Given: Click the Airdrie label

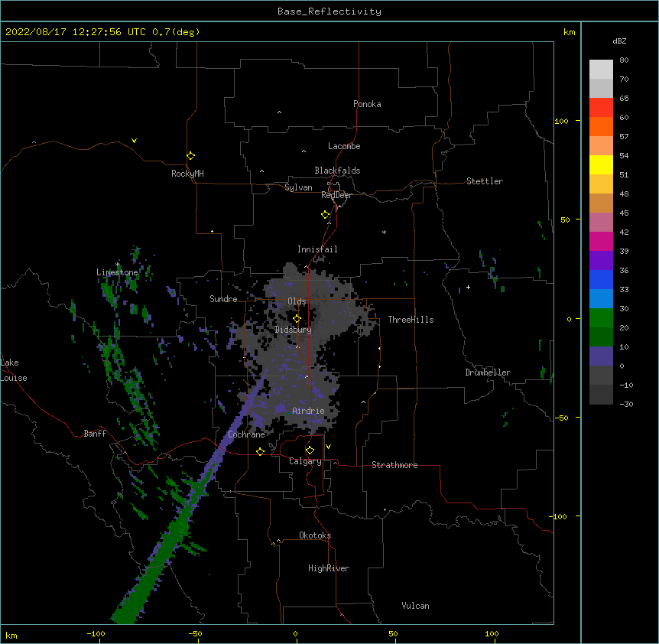Looking at the screenshot, I should (x=308, y=411).
